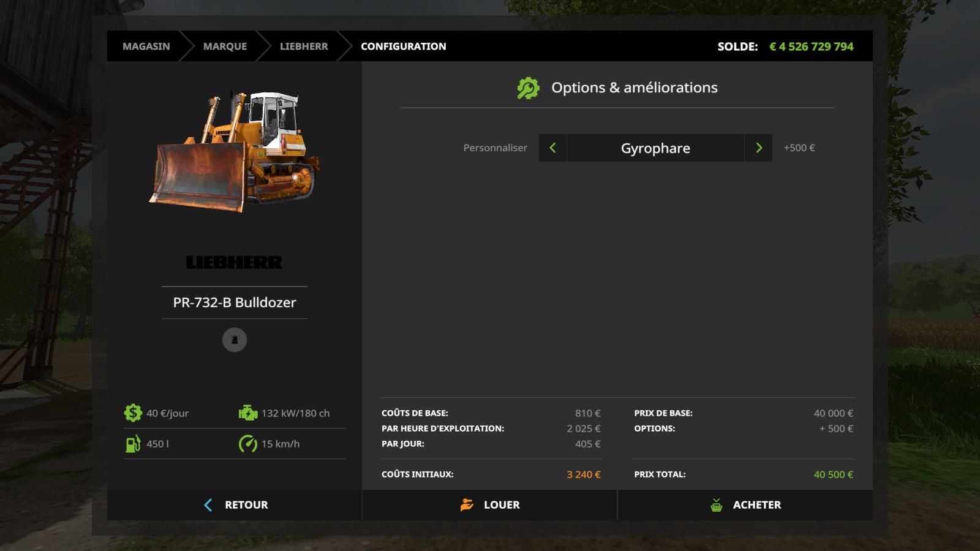Navigate to LIEBHERR breadcrumb
This screenshot has width=980, height=551.
[x=304, y=47]
